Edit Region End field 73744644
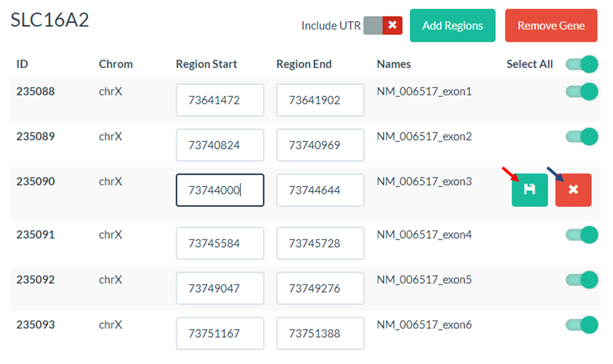 [320, 190]
